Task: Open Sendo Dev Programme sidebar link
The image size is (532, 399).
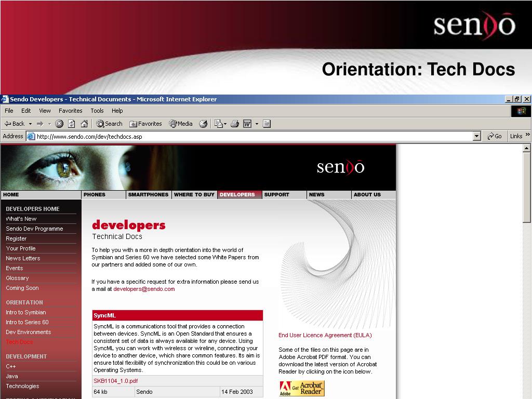Action: pyautogui.click(x=34, y=229)
